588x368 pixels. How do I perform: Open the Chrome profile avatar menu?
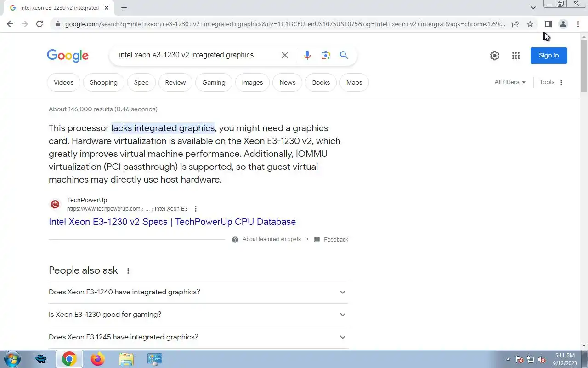tap(563, 24)
